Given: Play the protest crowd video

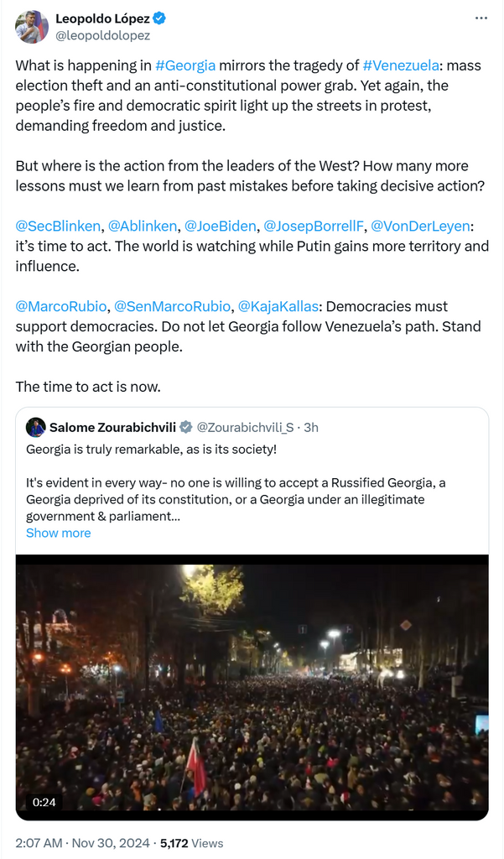Looking at the screenshot, I should 252,686.
